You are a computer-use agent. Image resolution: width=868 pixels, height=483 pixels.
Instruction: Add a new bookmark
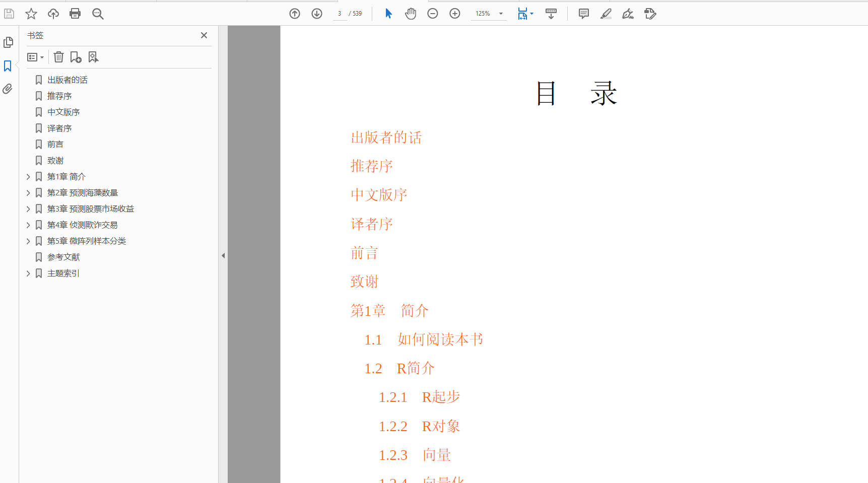76,57
